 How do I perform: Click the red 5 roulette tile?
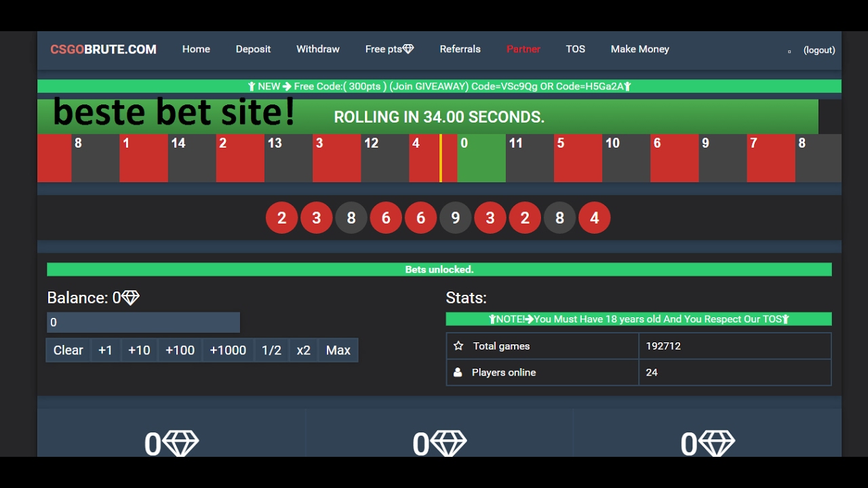pos(578,158)
